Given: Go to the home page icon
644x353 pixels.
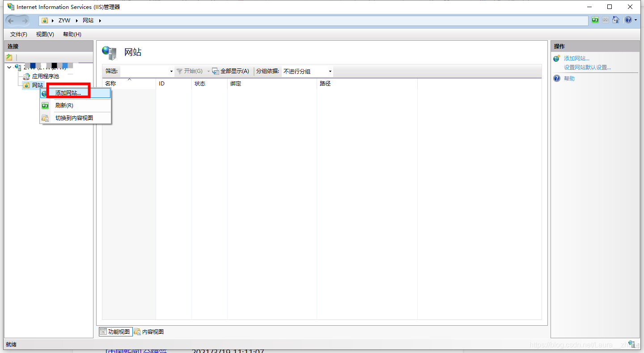Looking at the screenshot, I should tap(616, 20).
